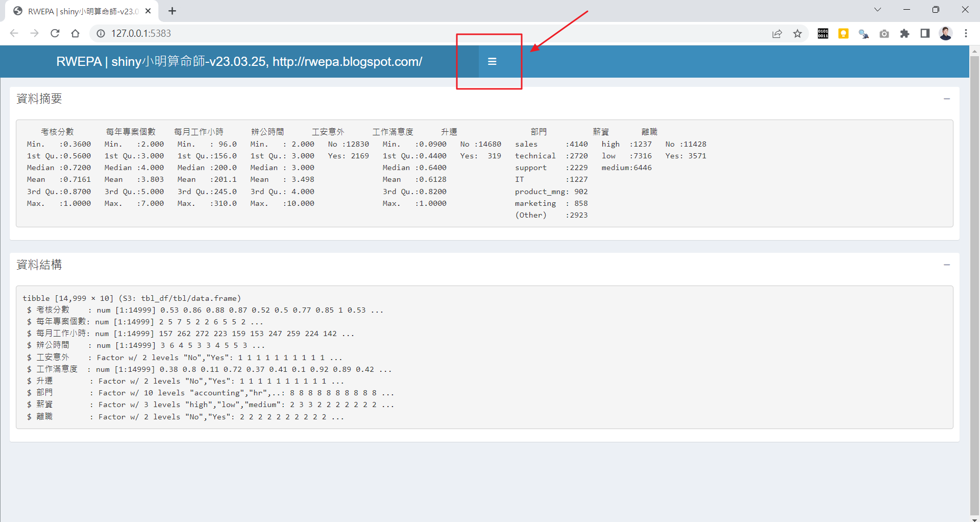This screenshot has height=522, width=980.
Task: Go to browser home page
Action: pyautogui.click(x=76, y=33)
